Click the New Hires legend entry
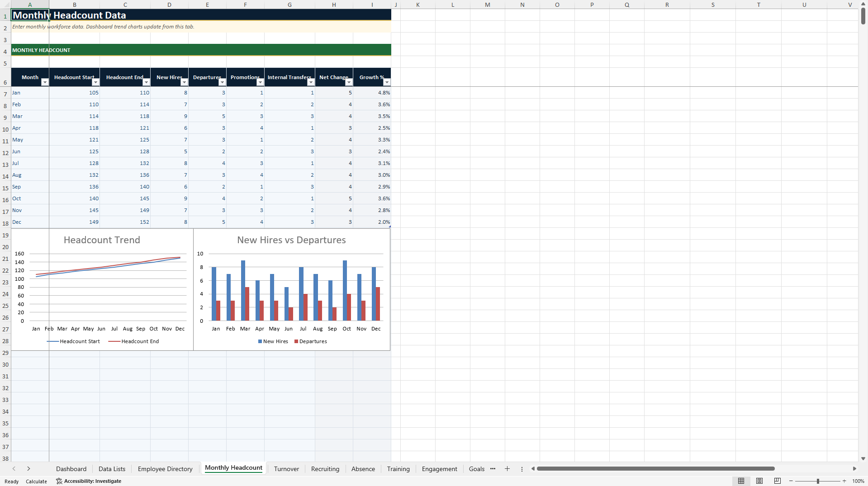The width and height of the screenshot is (868, 486). (273, 341)
